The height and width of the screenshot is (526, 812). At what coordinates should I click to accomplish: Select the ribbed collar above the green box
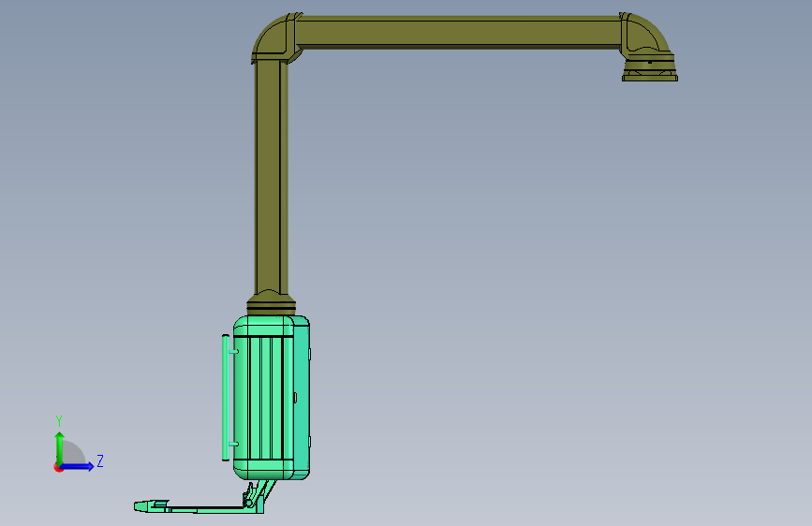(x=271, y=303)
